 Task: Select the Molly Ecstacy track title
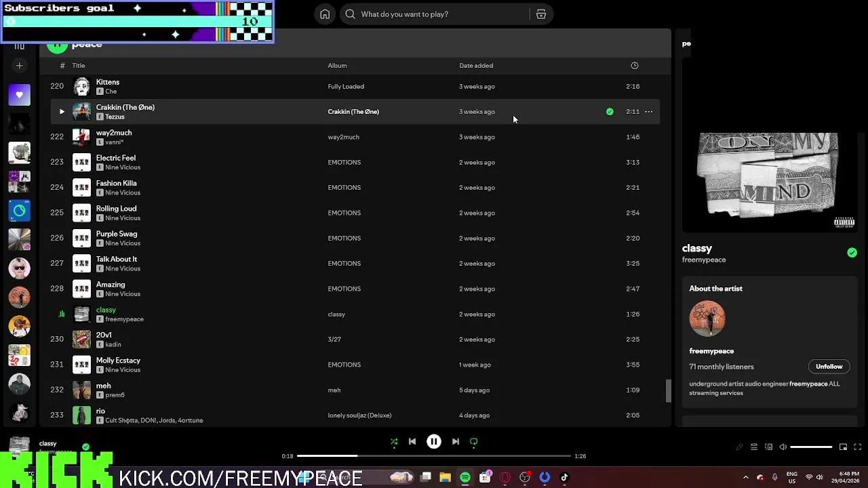[118, 361]
